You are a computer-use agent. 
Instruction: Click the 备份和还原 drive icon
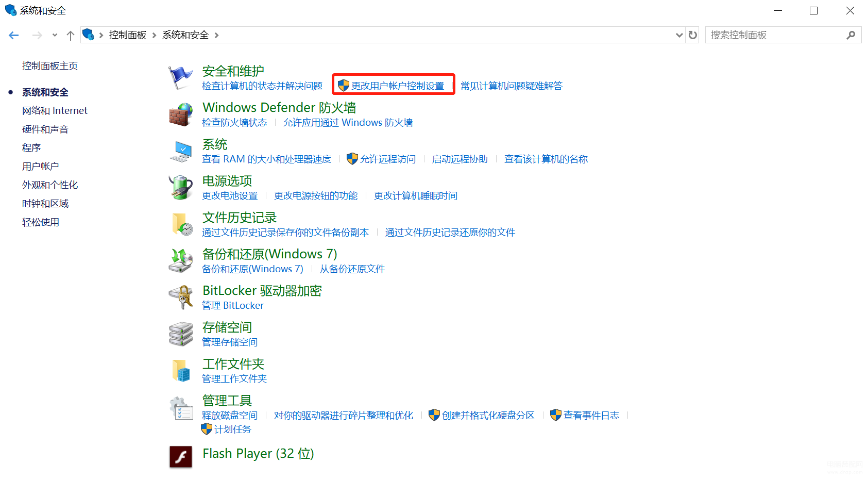[x=180, y=260]
